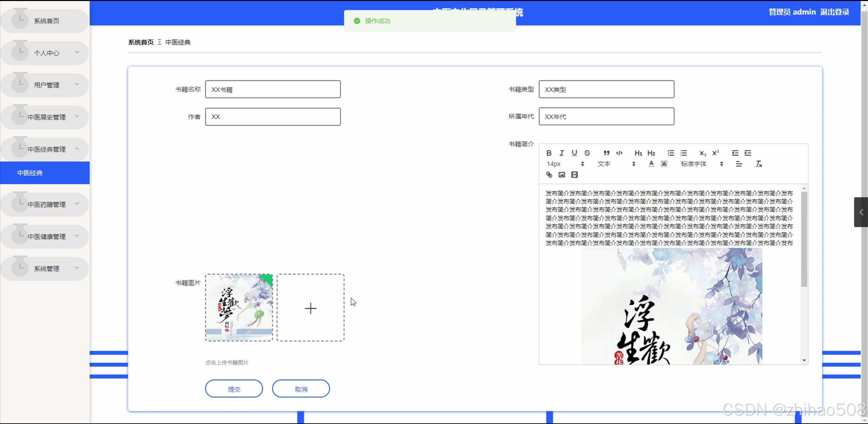Click the 提交 submit button

pos(234,389)
